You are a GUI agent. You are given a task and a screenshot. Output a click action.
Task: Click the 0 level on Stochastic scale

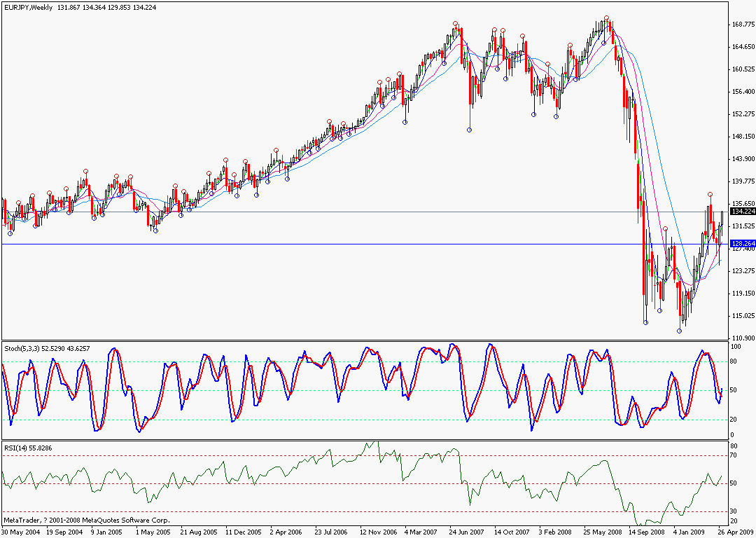point(733,435)
